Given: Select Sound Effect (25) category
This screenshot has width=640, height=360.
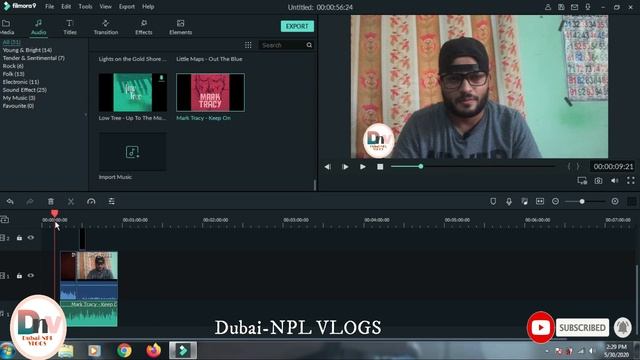Looking at the screenshot, I should pos(24,90).
